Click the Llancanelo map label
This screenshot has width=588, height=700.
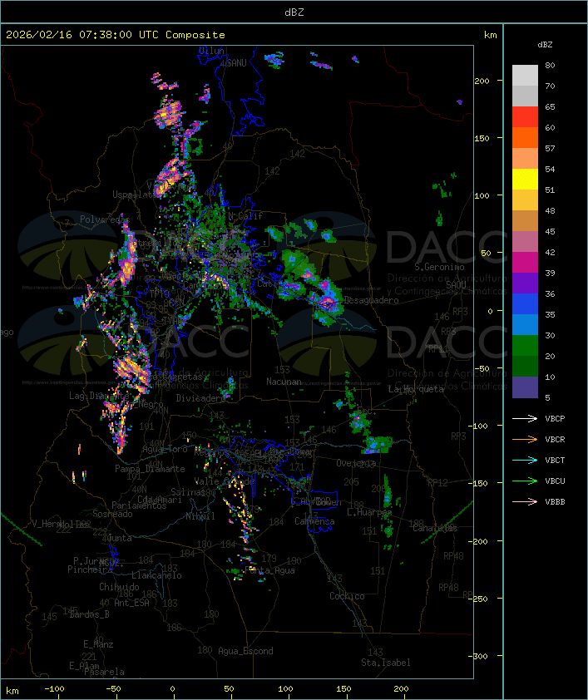[156, 575]
